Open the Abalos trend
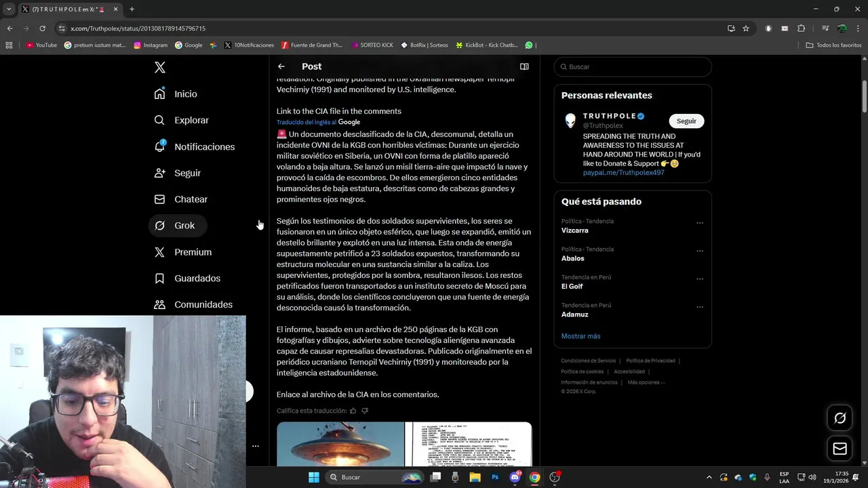868x488 pixels. pyautogui.click(x=572, y=258)
